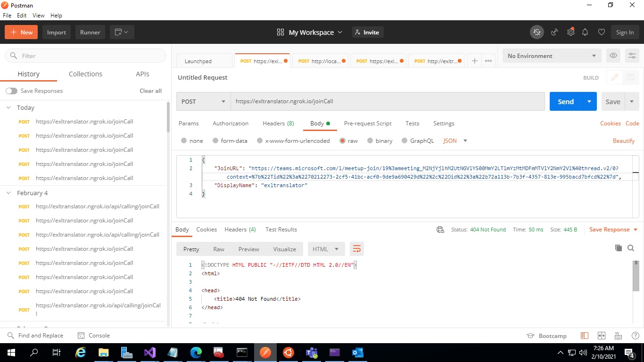Screen dimensions: 644x362
Task: Open the HTML response format dropdown
Action: (x=326, y=249)
